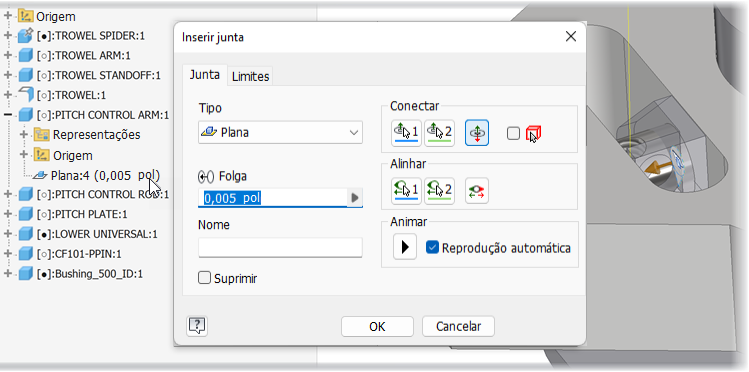Image resolution: width=749 pixels, height=372 pixels.
Task: Select Plana:4 (0,005 pol) in tree
Action: (x=106, y=176)
